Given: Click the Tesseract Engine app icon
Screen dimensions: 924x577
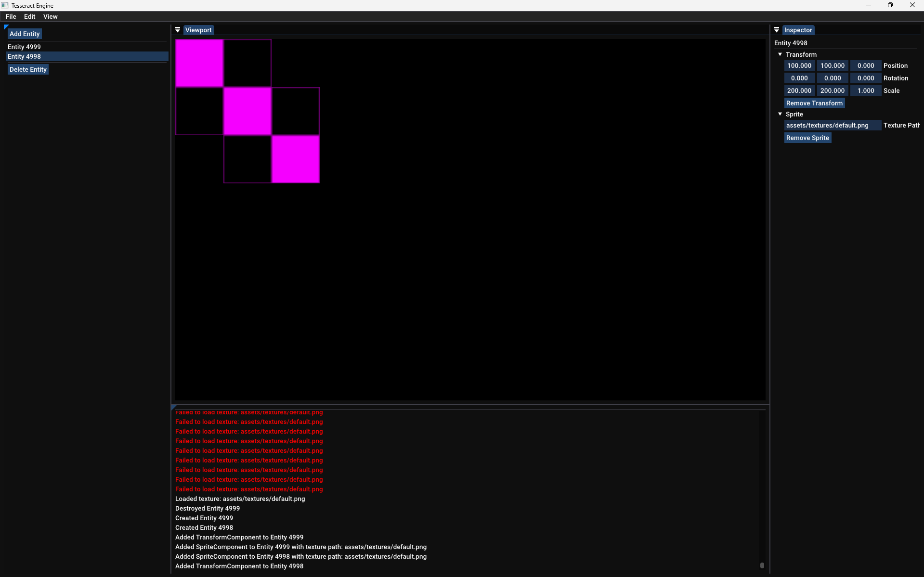Looking at the screenshot, I should (x=5, y=5).
